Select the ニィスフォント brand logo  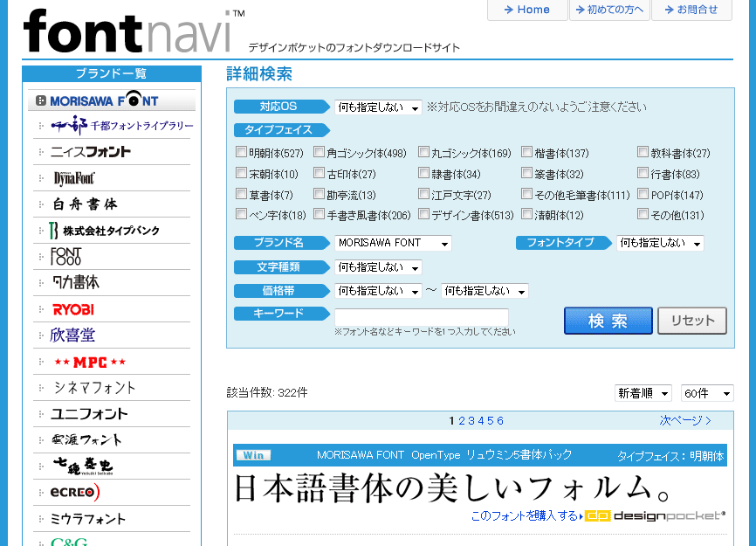(91, 152)
